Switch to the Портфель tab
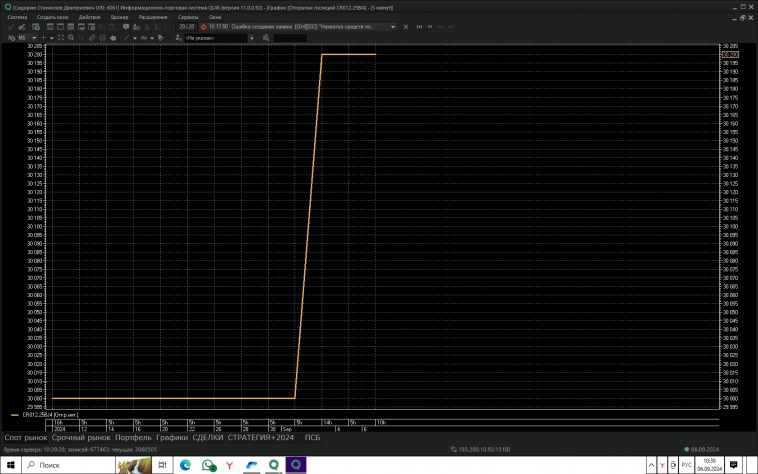Screen dimensions: 758x474 coord(133,437)
